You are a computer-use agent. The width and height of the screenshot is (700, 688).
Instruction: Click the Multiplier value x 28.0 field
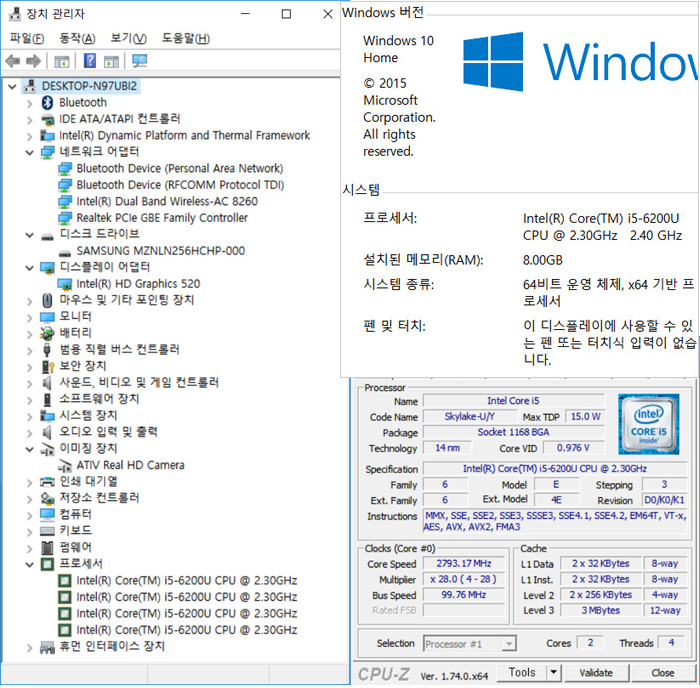point(463,579)
